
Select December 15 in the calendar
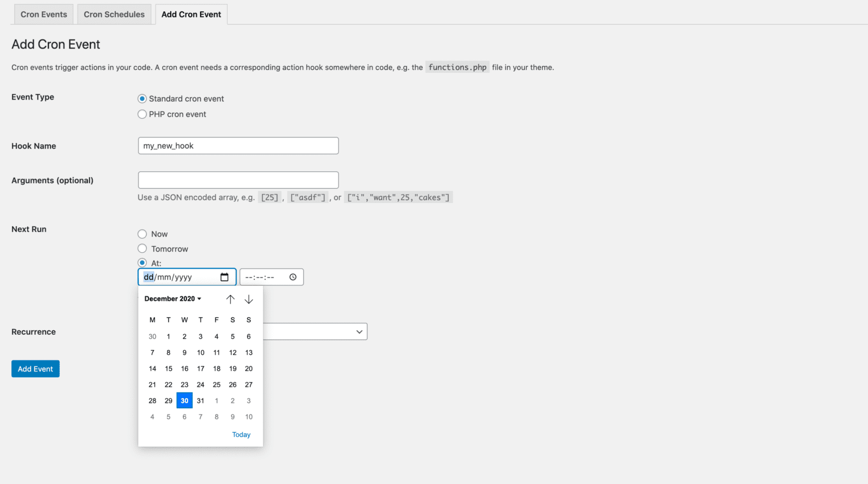tap(168, 368)
